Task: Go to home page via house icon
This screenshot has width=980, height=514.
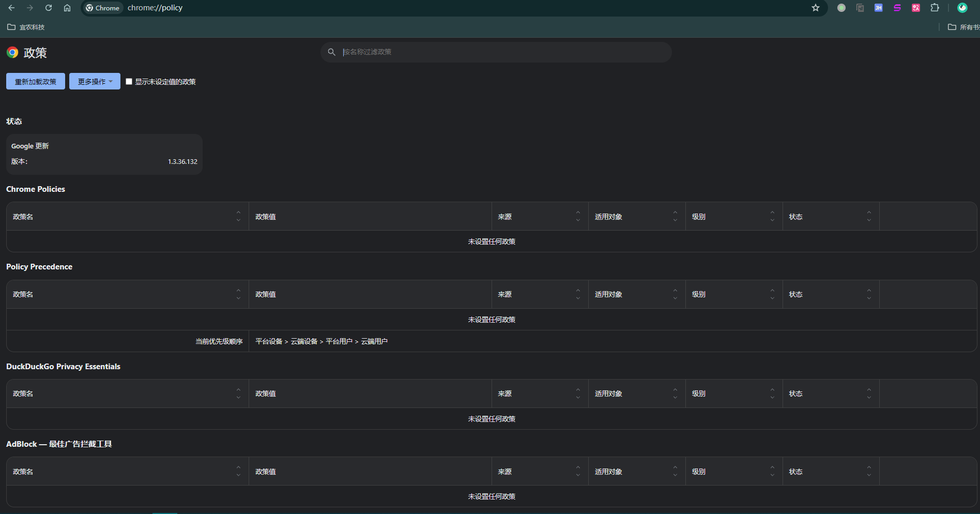Action: [x=67, y=8]
